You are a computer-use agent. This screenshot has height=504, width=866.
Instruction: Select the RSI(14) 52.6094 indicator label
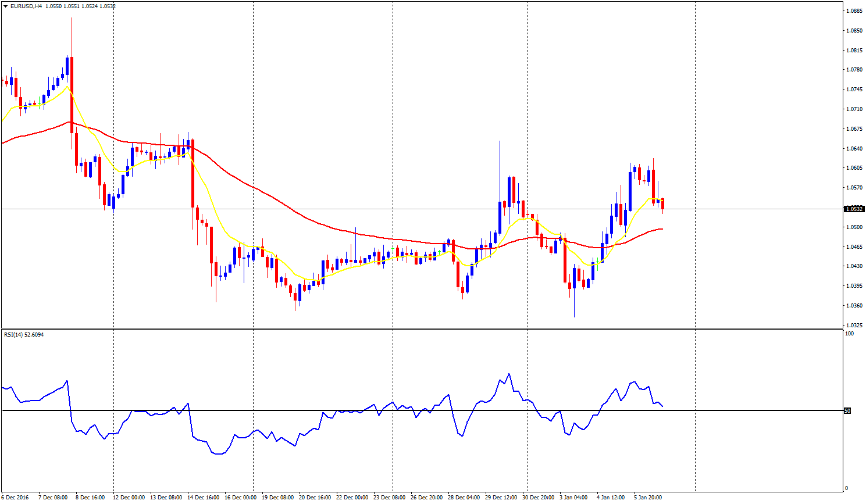(24, 335)
